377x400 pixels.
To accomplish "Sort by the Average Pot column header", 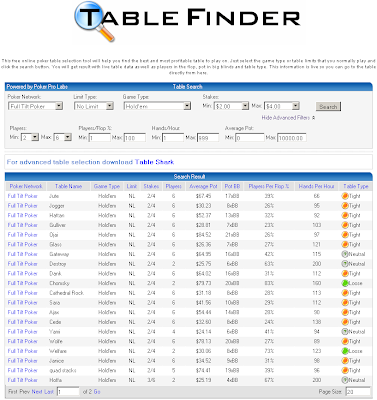I will tap(203, 186).
